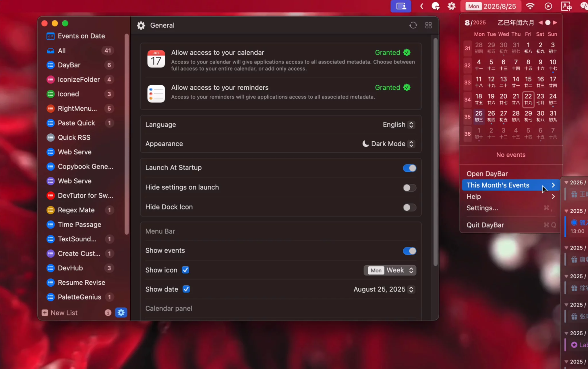Select the All inbox icon in sidebar

click(51, 51)
